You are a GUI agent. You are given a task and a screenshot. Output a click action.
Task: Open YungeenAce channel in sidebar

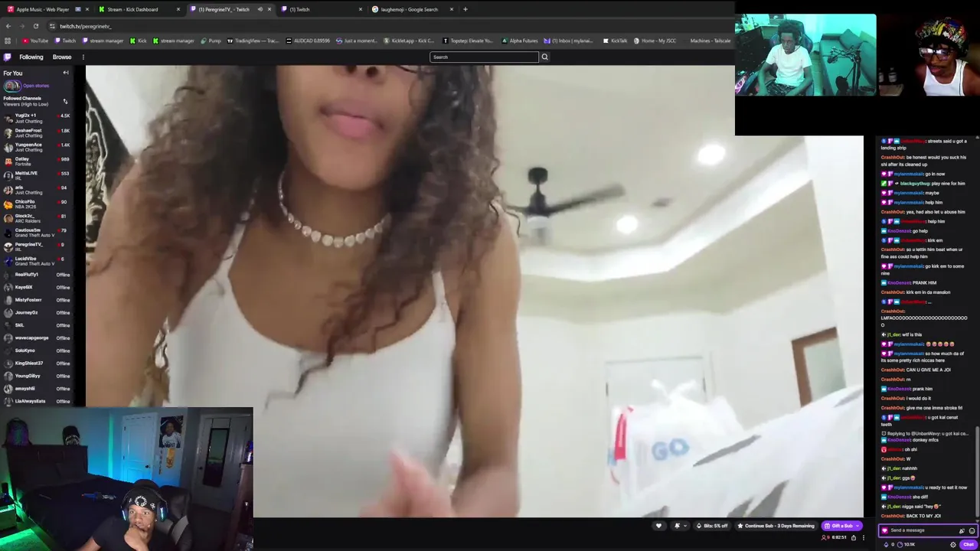click(x=36, y=147)
